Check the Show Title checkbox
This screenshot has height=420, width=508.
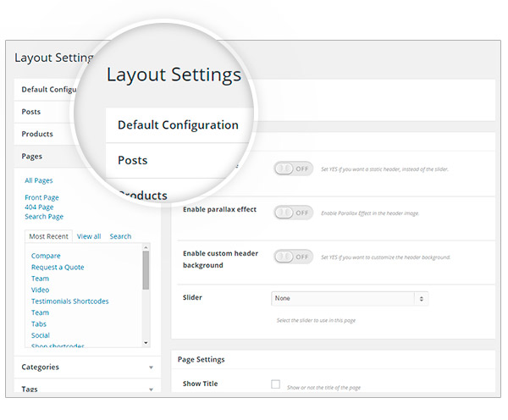click(276, 384)
